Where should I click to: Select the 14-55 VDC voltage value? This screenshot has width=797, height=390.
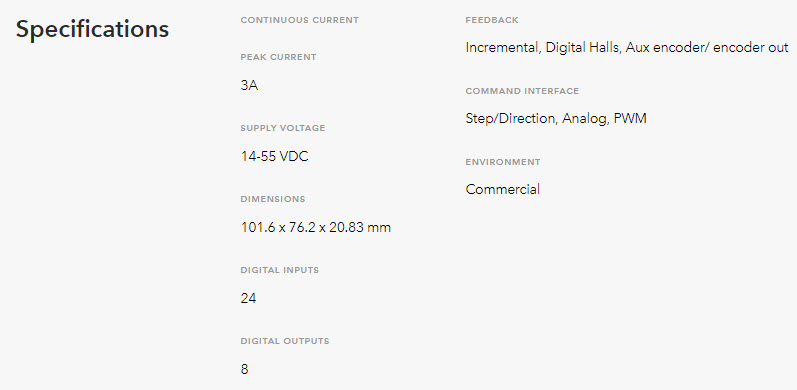coord(274,156)
